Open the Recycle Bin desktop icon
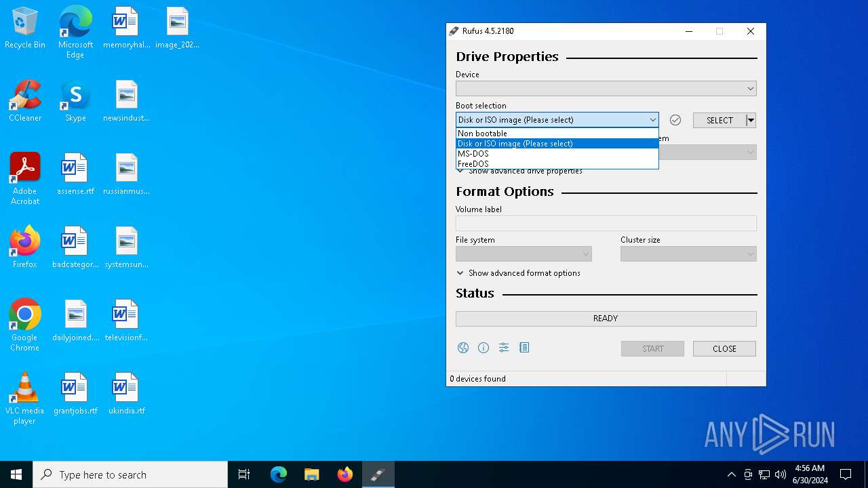The image size is (868, 488). pos(25,28)
